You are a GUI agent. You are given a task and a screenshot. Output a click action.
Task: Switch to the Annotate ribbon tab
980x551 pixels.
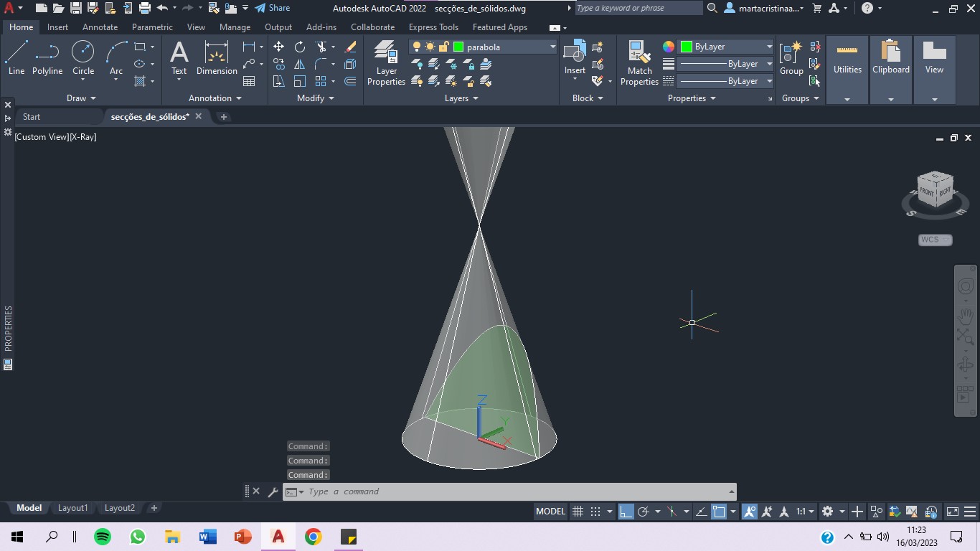(x=100, y=27)
